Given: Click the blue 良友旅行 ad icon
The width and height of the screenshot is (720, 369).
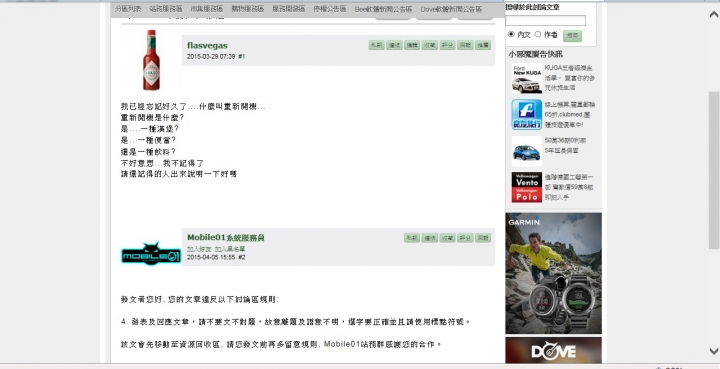Looking at the screenshot, I should pos(527,114).
